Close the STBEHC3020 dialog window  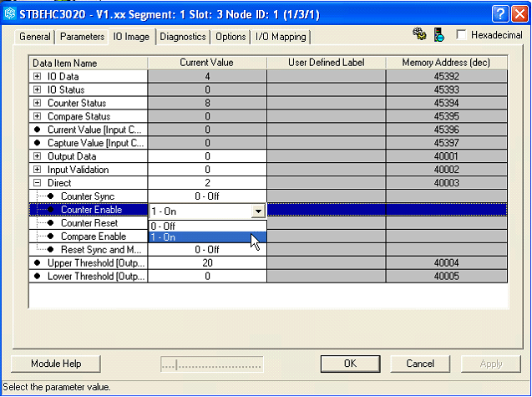tap(519, 14)
